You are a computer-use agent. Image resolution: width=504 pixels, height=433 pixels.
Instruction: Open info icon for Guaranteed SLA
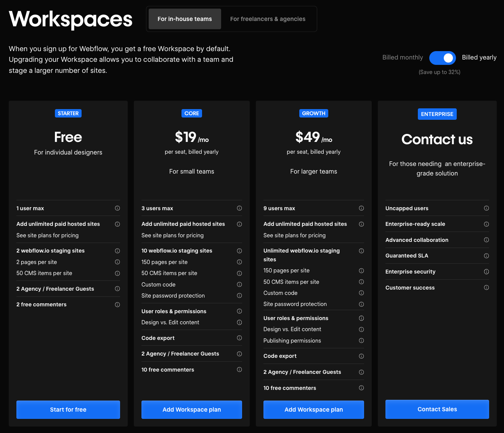click(x=486, y=256)
